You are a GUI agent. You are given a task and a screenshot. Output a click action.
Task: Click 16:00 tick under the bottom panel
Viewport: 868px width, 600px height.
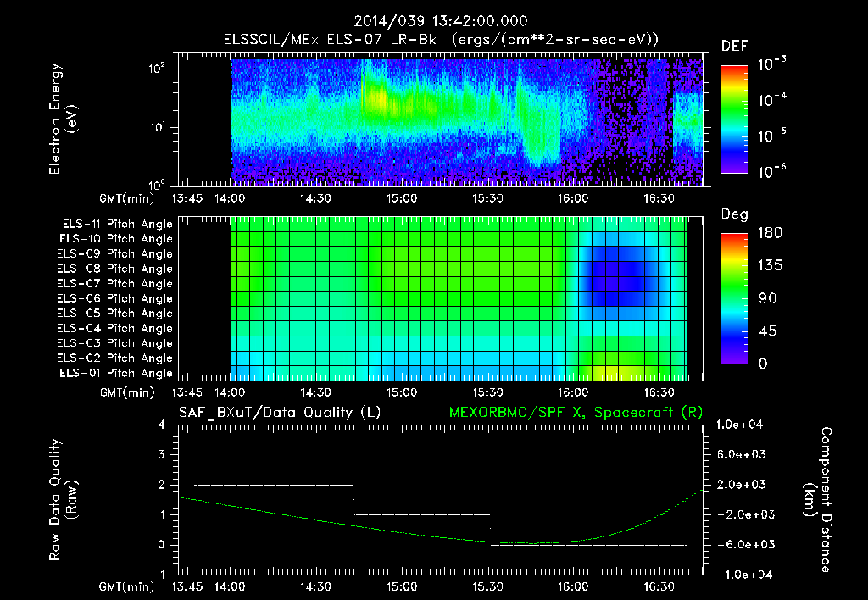coord(573,586)
